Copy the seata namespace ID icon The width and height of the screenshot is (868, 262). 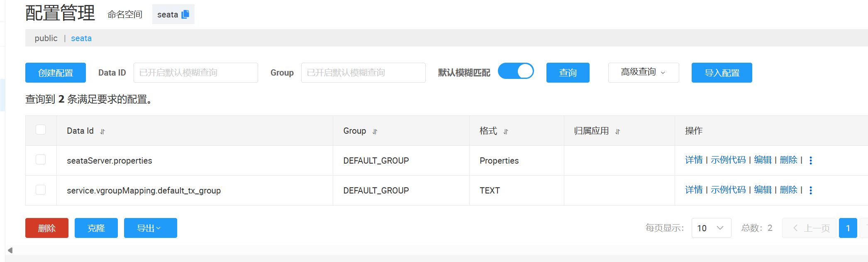coord(185,14)
